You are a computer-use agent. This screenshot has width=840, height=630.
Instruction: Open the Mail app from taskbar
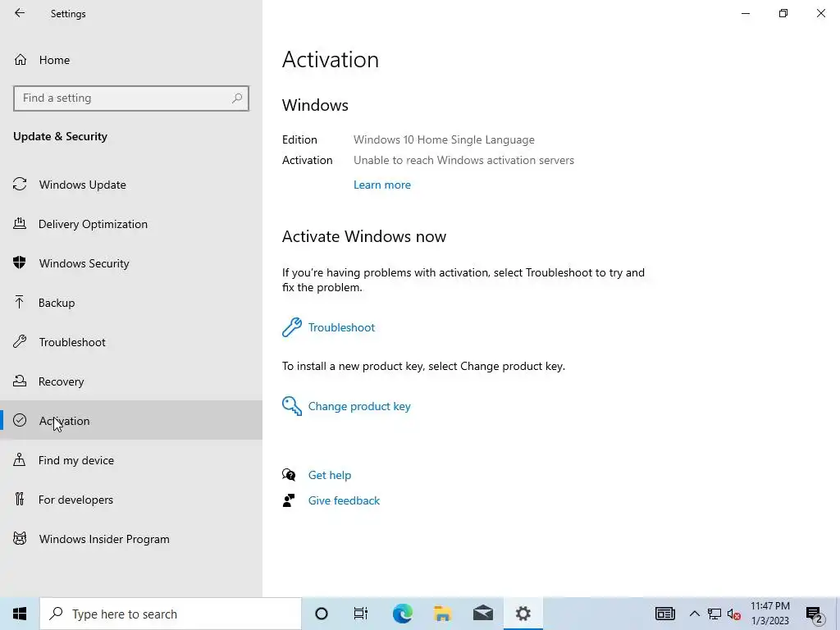tap(482, 614)
